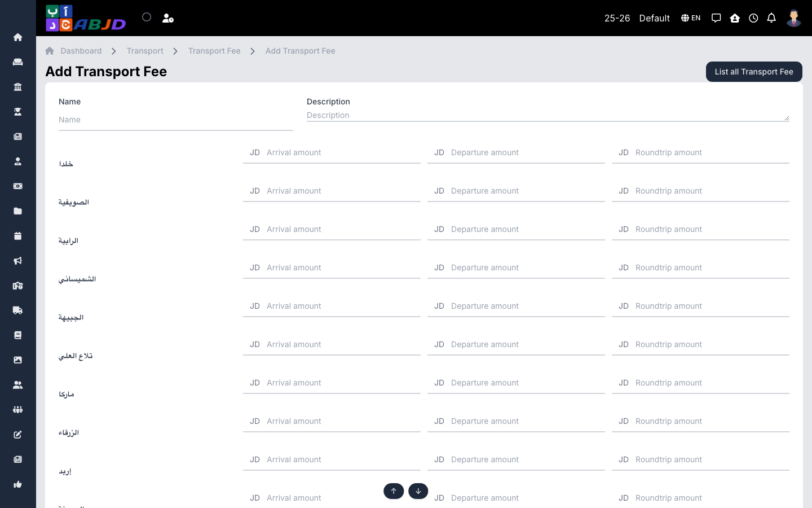Click Arrival amount field for ماركا
The image size is (812, 508).
[x=332, y=383]
